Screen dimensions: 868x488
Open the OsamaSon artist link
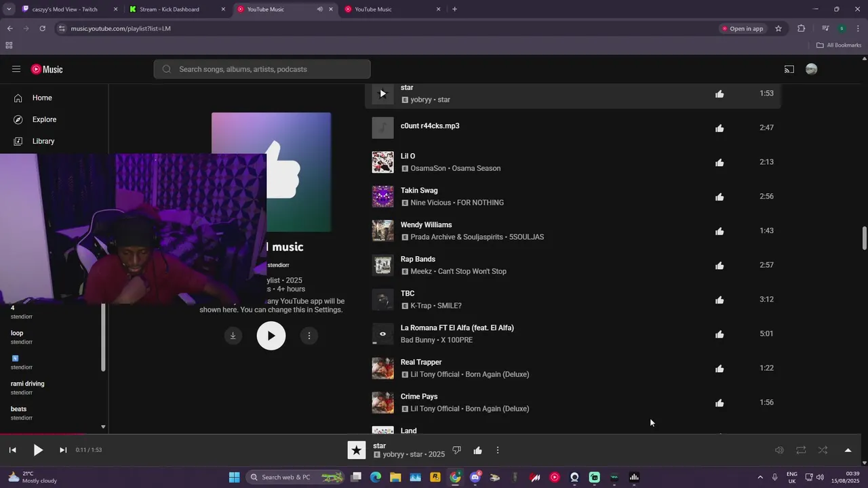coord(429,168)
